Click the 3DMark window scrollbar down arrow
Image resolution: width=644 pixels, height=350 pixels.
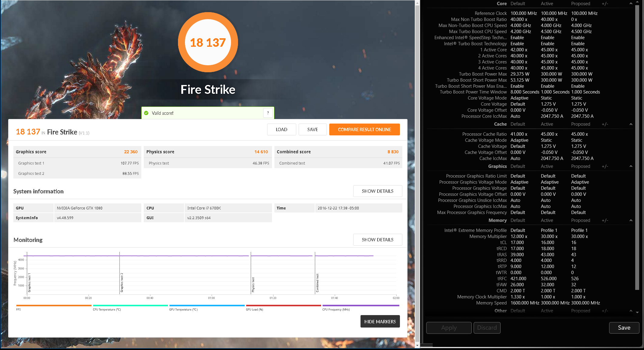418,345
